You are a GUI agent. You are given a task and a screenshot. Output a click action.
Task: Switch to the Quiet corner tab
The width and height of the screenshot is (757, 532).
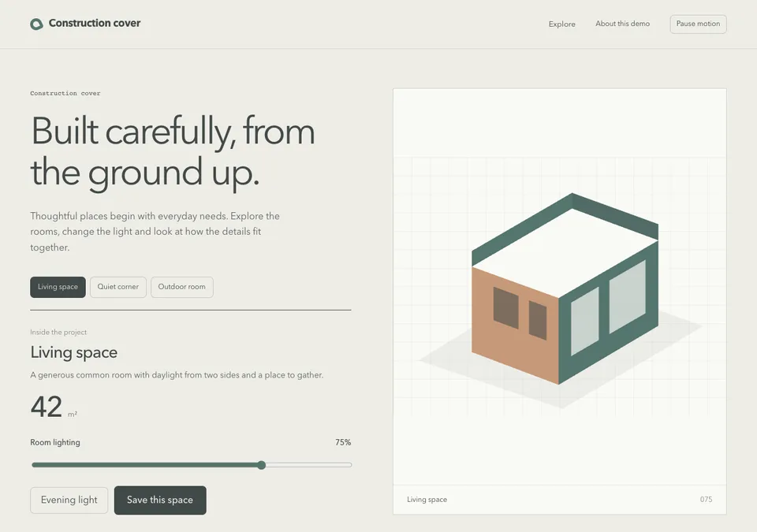[117, 287]
